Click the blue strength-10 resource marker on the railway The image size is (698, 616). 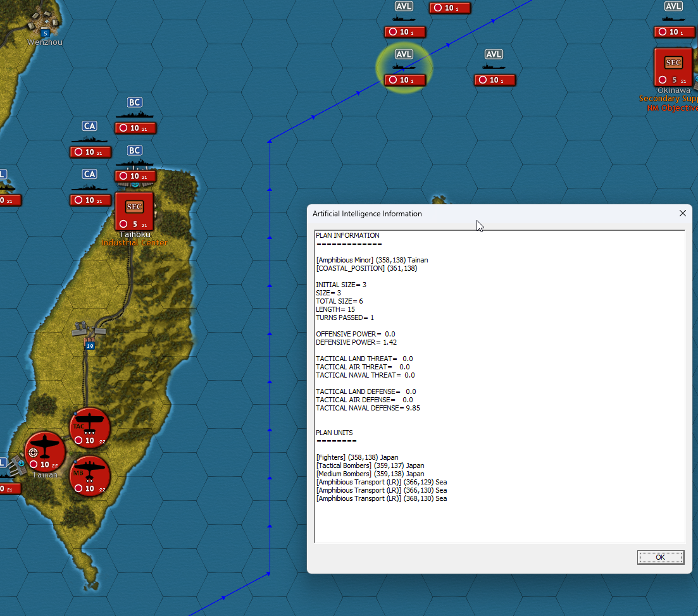(x=89, y=346)
